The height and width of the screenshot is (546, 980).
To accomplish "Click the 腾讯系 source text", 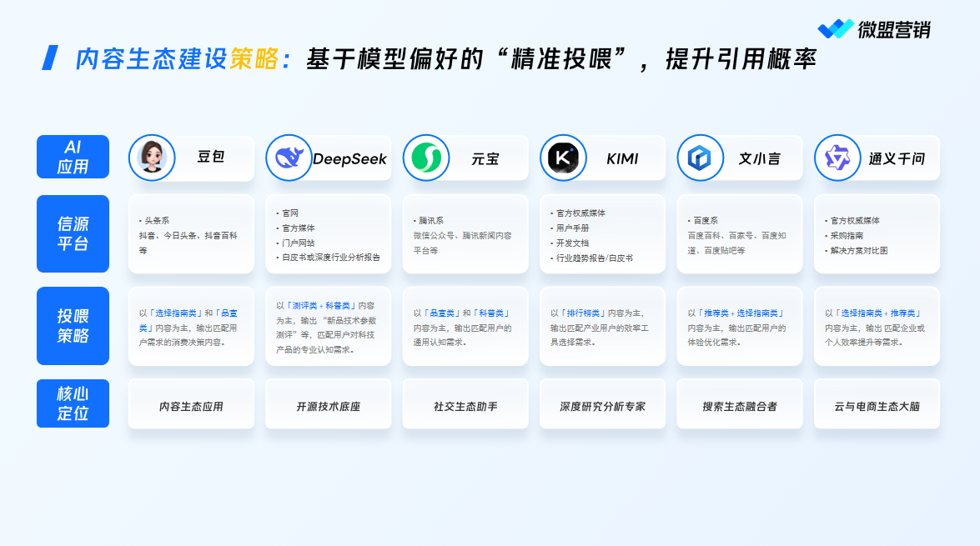I will (430, 221).
